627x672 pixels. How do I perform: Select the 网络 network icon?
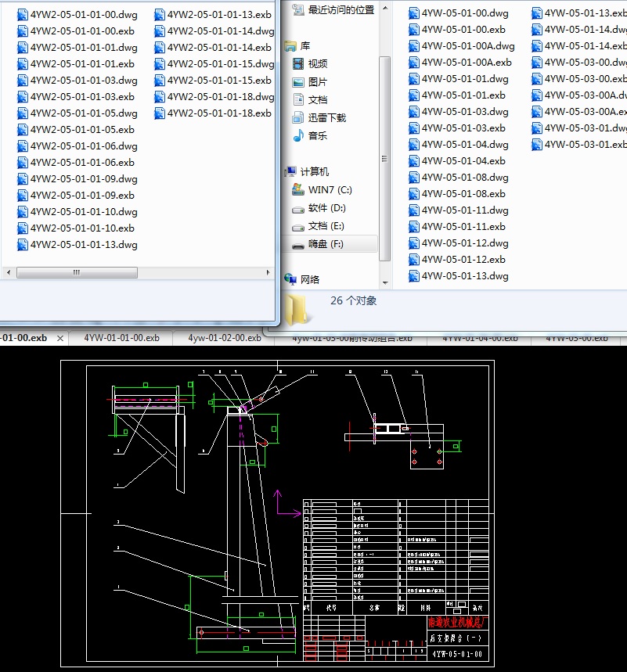click(x=290, y=279)
